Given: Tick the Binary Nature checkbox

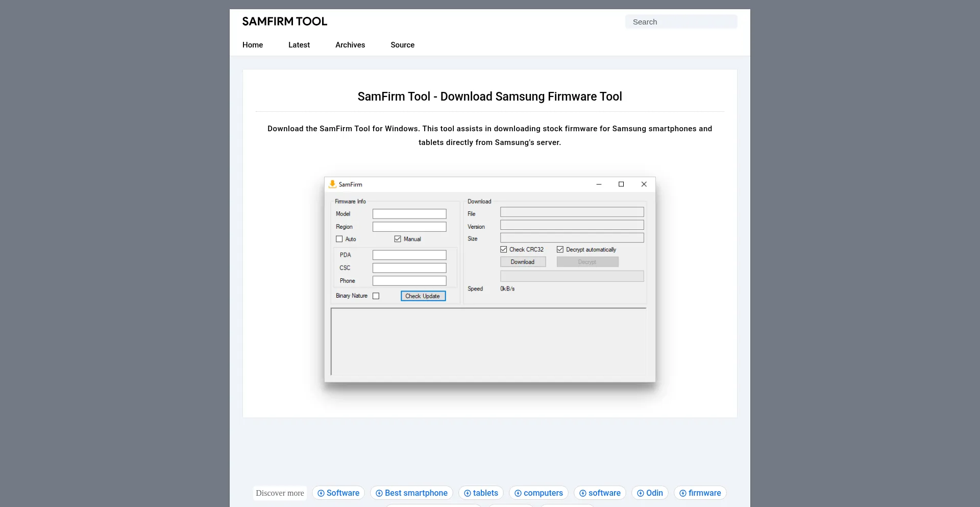Looking at the screenshot, I should pyautogui.click(x=376, y=296).
